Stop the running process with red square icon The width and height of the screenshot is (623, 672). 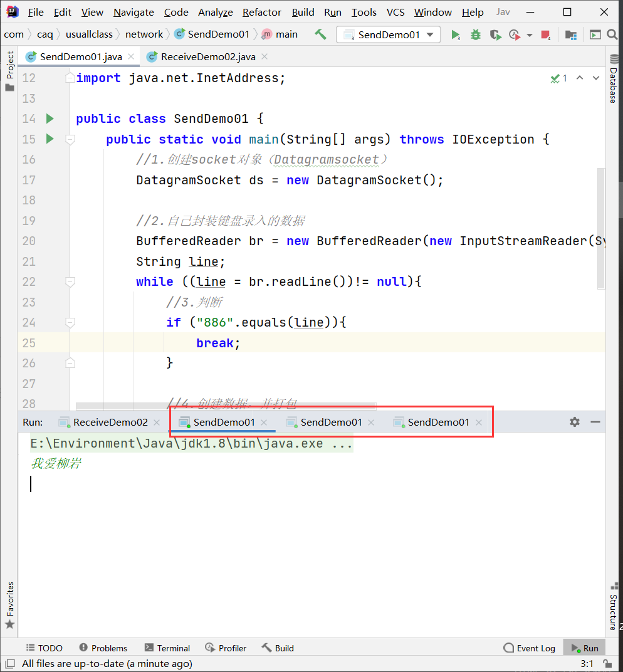tap(545, 35)
